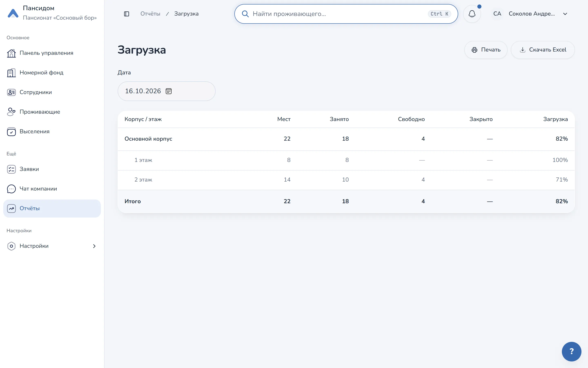Open the help question mark button

571,351
